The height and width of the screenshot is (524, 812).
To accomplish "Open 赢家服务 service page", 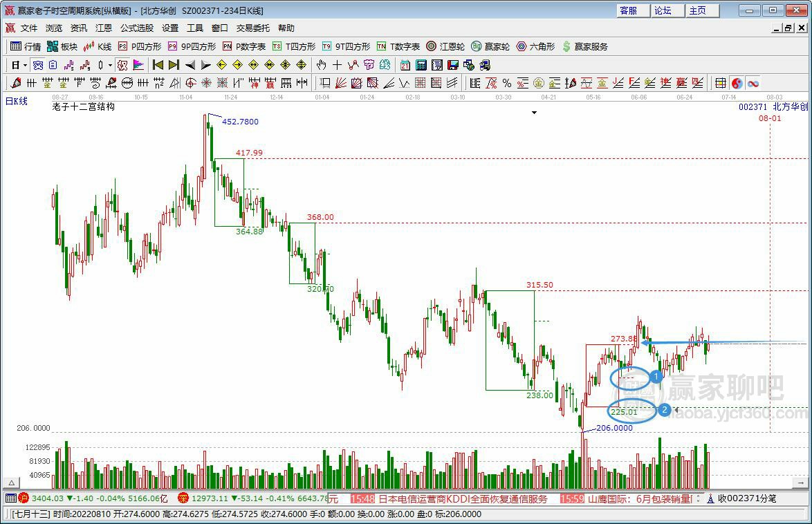I will (x=584, y=46).
